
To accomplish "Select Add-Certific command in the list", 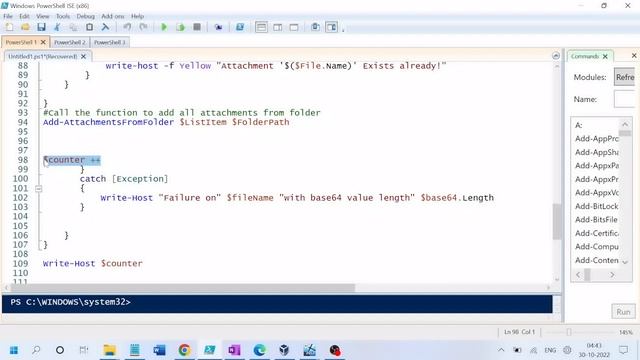I will [x=596, y=233].
